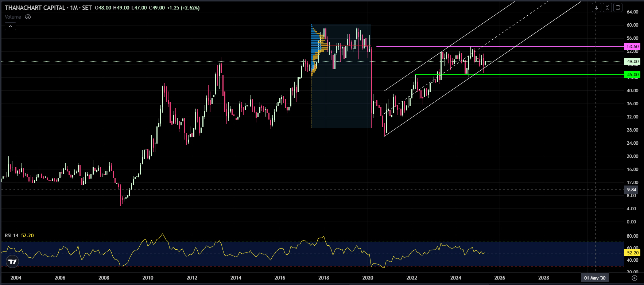
Task: Click the 64.00 price axis value
Action: coord(632,12)
